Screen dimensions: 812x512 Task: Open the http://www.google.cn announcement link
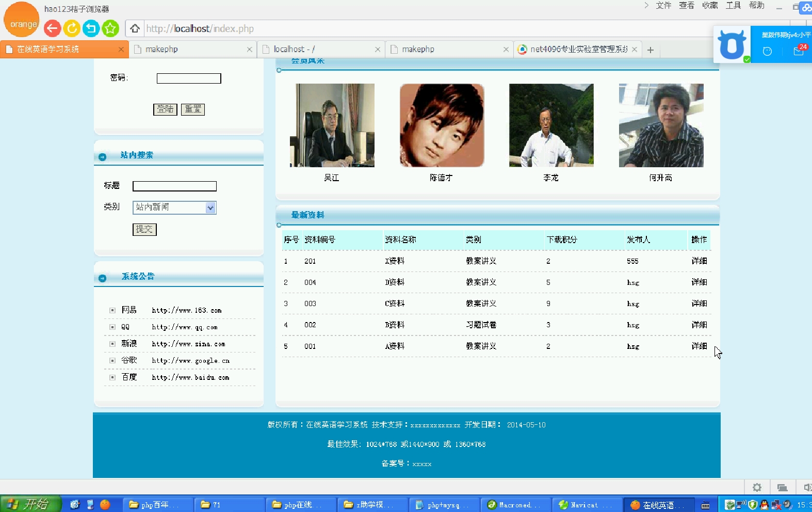[190, 361]
